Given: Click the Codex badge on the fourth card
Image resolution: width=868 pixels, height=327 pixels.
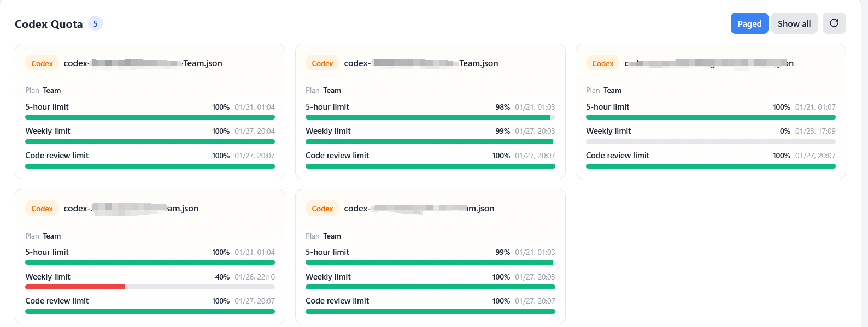Looking at the screenshot, I should [42, 209].
